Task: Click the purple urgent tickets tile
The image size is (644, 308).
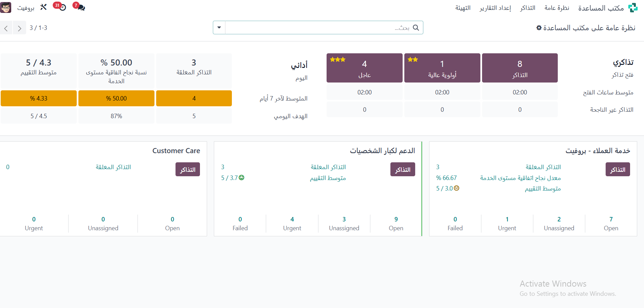Action: pos(364,68)
